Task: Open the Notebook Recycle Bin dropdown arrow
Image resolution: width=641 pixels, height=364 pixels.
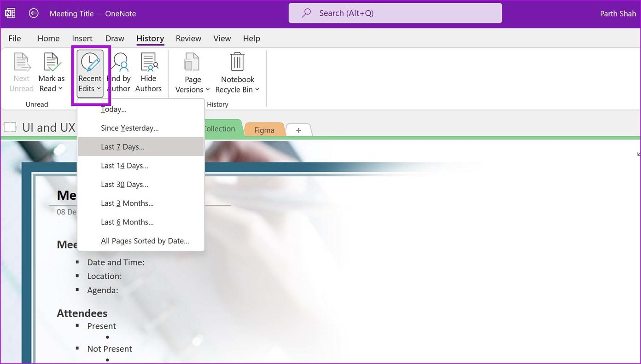Action: click(x=257, y=90)
